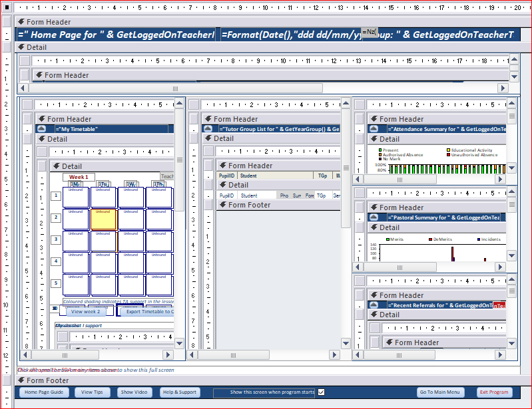The width and height of the screenshot is (532, 409).
Task: Click the horizontal scrollbar thumb of top subform
Action: pyautogui.click(x=175, y=88)
